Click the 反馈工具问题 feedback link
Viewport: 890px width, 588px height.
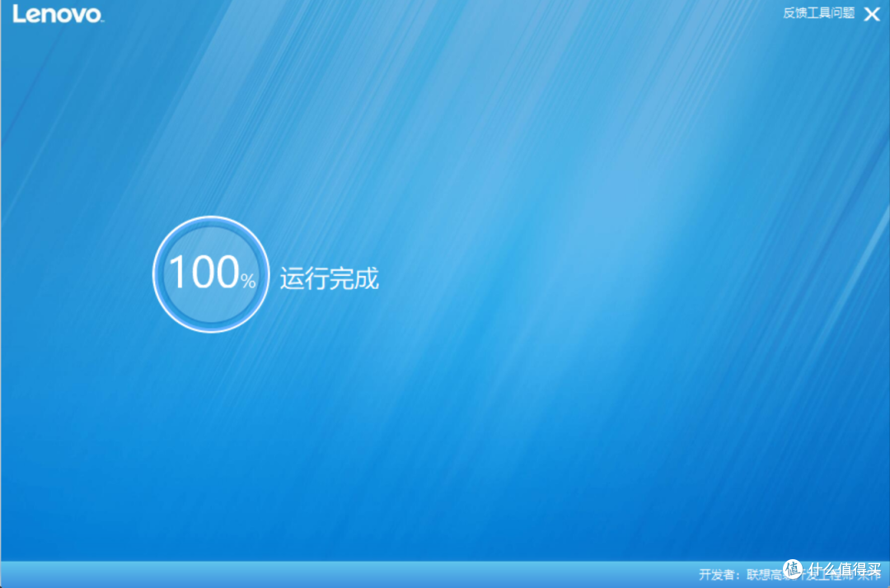[x=818, y=13]
